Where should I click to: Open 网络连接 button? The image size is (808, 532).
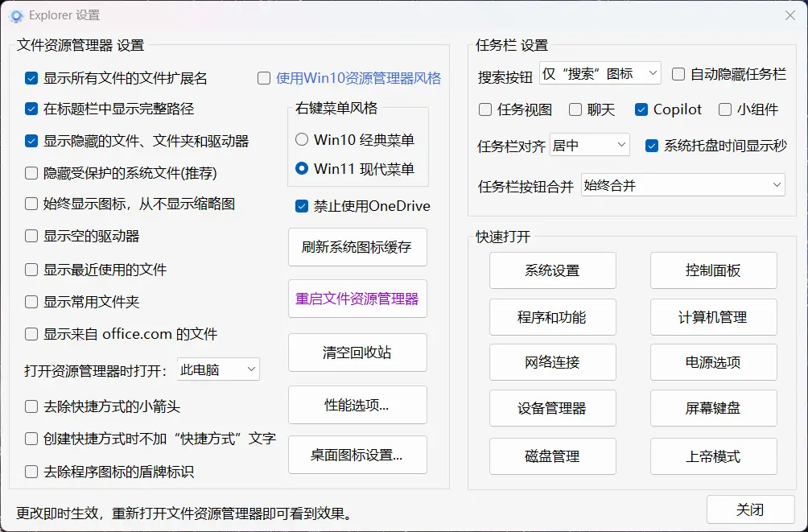pos(552,362)
